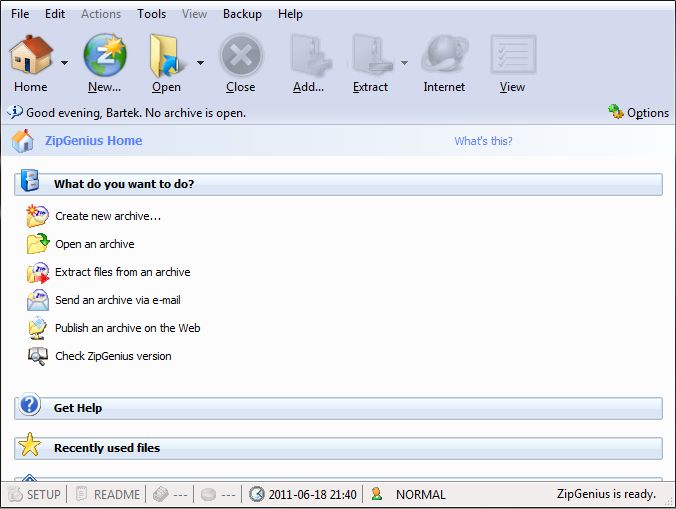Click the Internet toolbar icon
676x509 pixels.
tap(444, 54)
